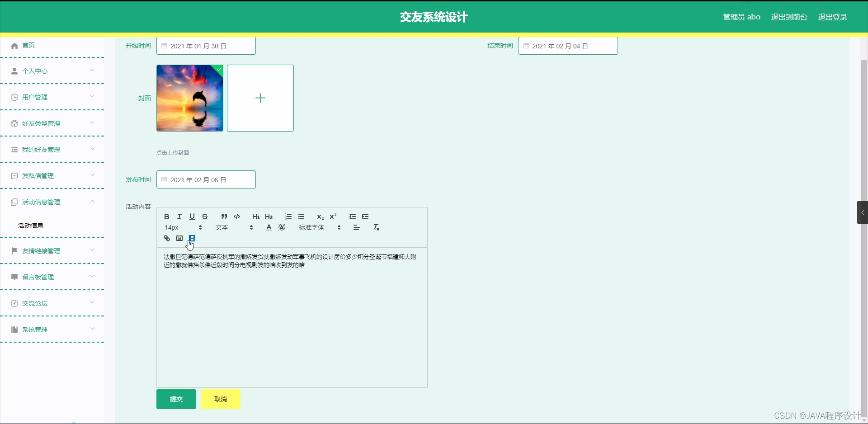The height and width of the screenshot is (424, 868).
Task: Select the dolphin cover thumbnail
Action: 189,98
